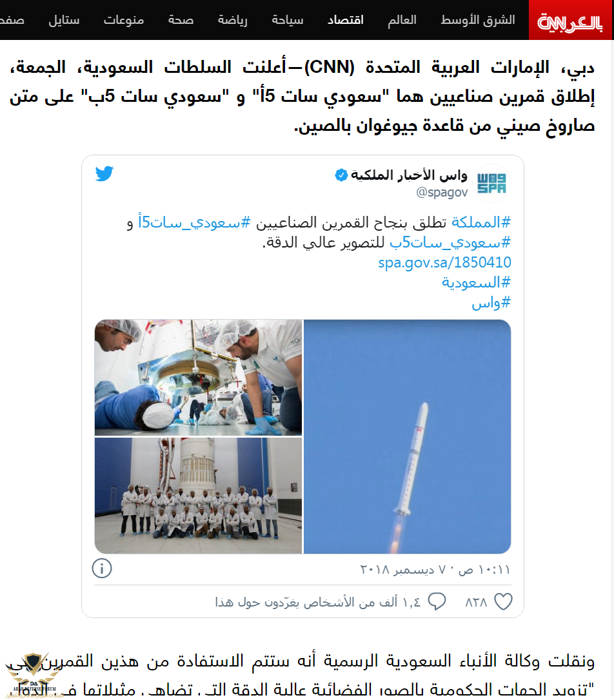Image resolution: width=614 pixels, height=700 pixels.
Task: Select the اقتصاد section tab
Action: tap(345, 20)
